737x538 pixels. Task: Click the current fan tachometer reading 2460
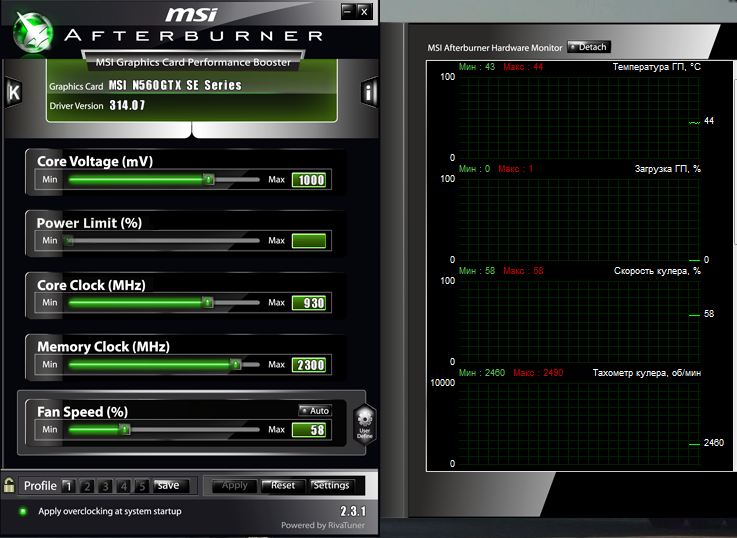point(713,443)
